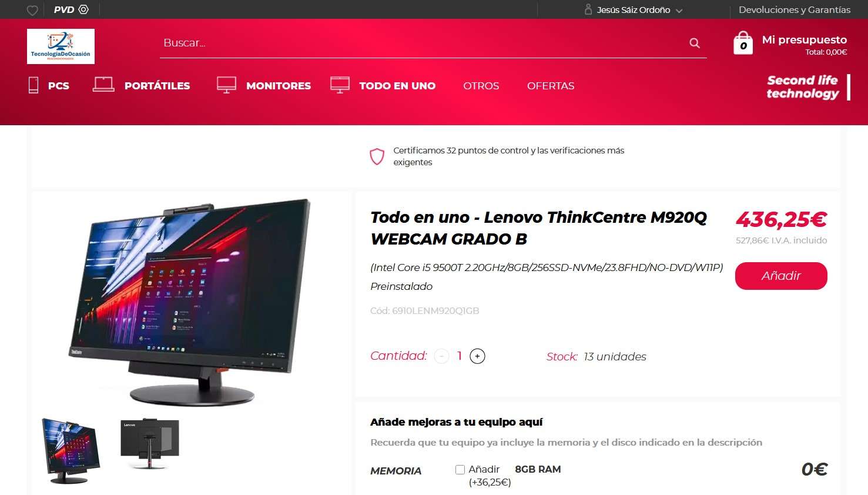Click the Buscar search input field
868x495 pixels.
tap(423, 43)
